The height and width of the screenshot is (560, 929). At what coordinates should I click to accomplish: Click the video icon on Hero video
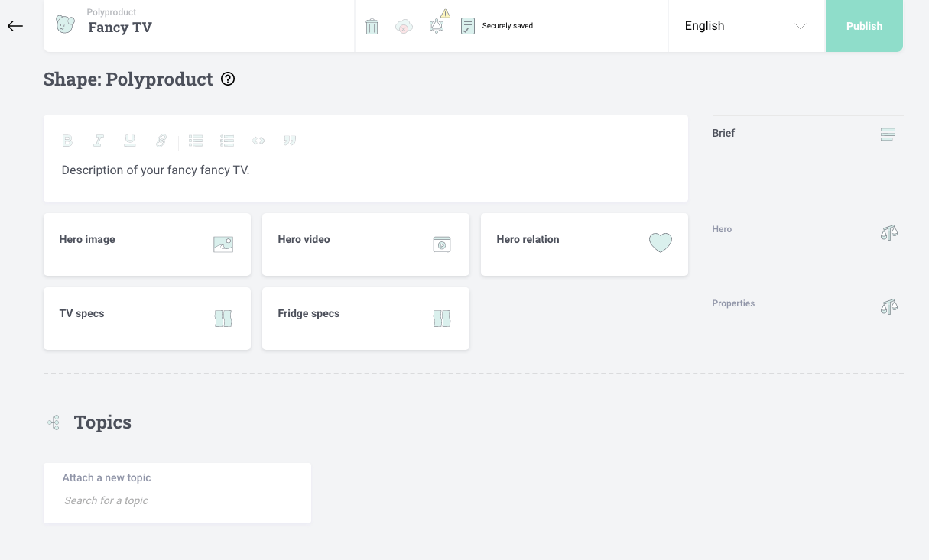click(x=442, y=244)
